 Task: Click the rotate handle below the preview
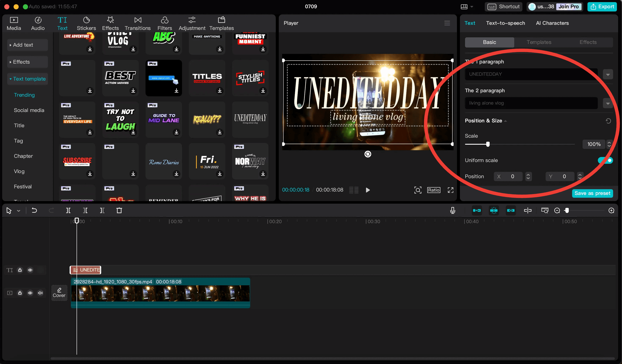click(367, 154)
